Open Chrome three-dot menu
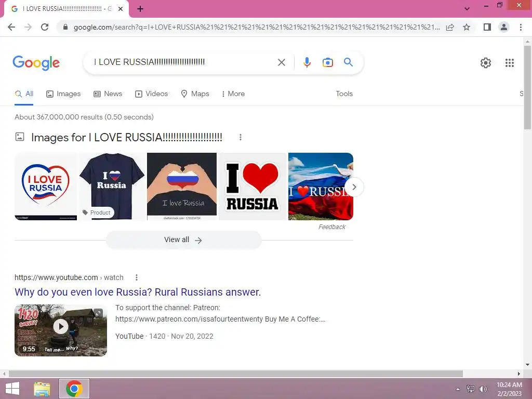532x399 pixels. pyautogui.click(x=521, y=27)
